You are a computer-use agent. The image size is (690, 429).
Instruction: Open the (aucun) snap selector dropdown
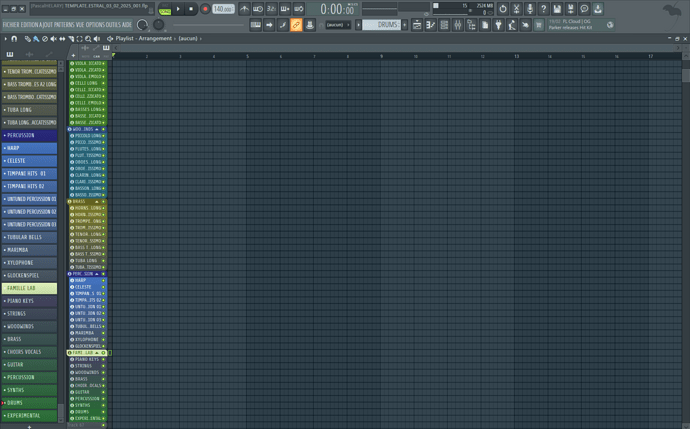(338, 25)
